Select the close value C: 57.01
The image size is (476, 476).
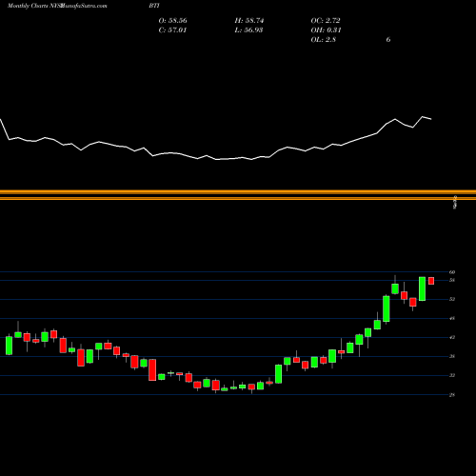[172, 30]
